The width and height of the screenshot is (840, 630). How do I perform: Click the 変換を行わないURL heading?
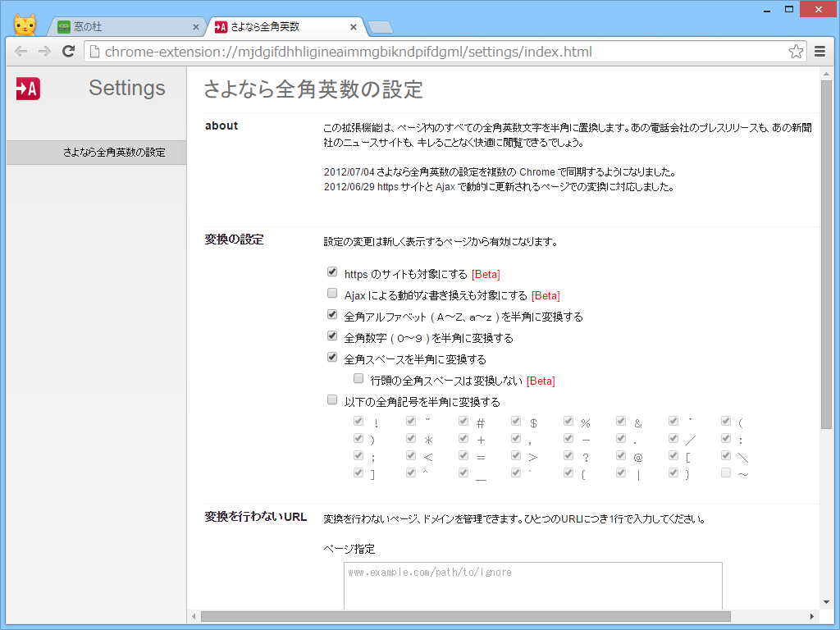coord(256,517)
